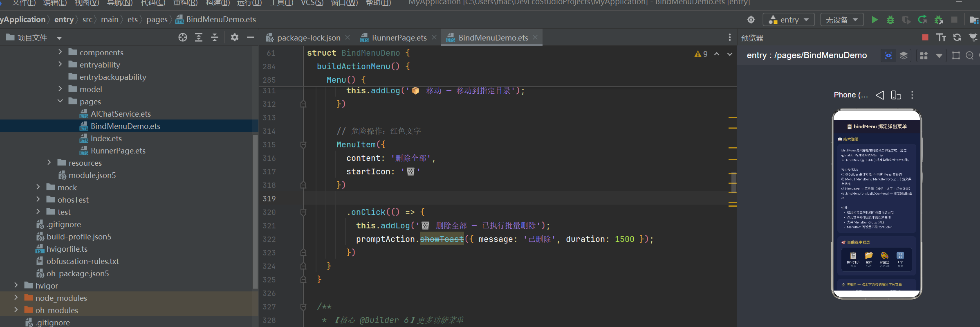Image resolution: width=980 pixels, height=327 pixels.
Task: Collapse the pages folder
Action: [x=60, y=101]
